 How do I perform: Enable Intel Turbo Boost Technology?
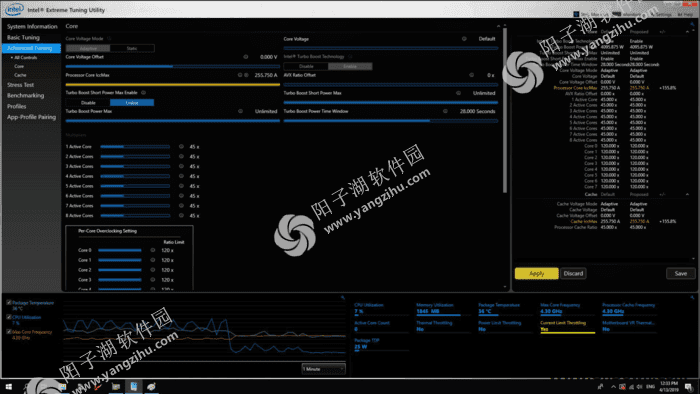[x=350, y=66]
